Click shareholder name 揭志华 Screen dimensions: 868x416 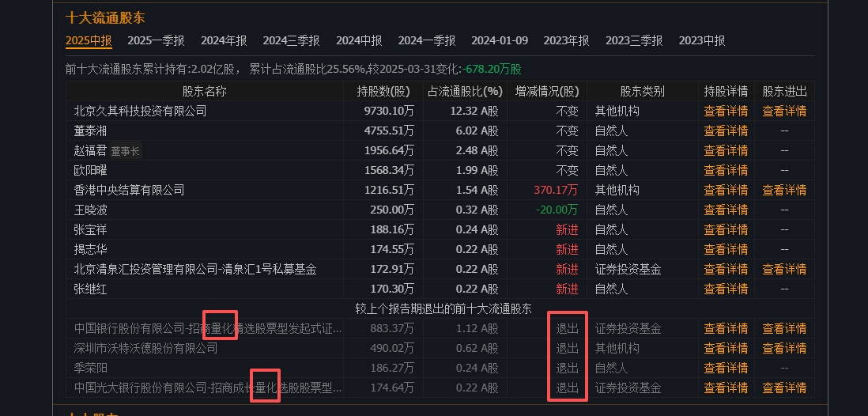pyautogui.click(x=90, y=249)
